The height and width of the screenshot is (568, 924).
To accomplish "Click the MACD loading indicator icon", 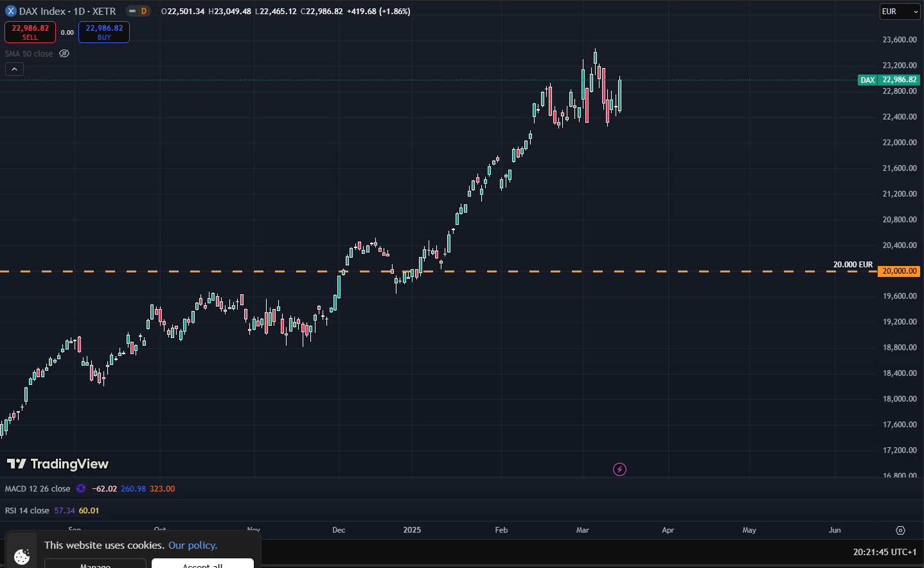I will 81,488.
